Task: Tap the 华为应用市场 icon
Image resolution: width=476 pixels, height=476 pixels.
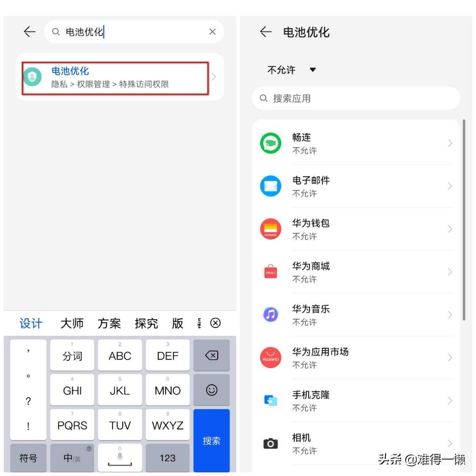Action: click(271, 358)
